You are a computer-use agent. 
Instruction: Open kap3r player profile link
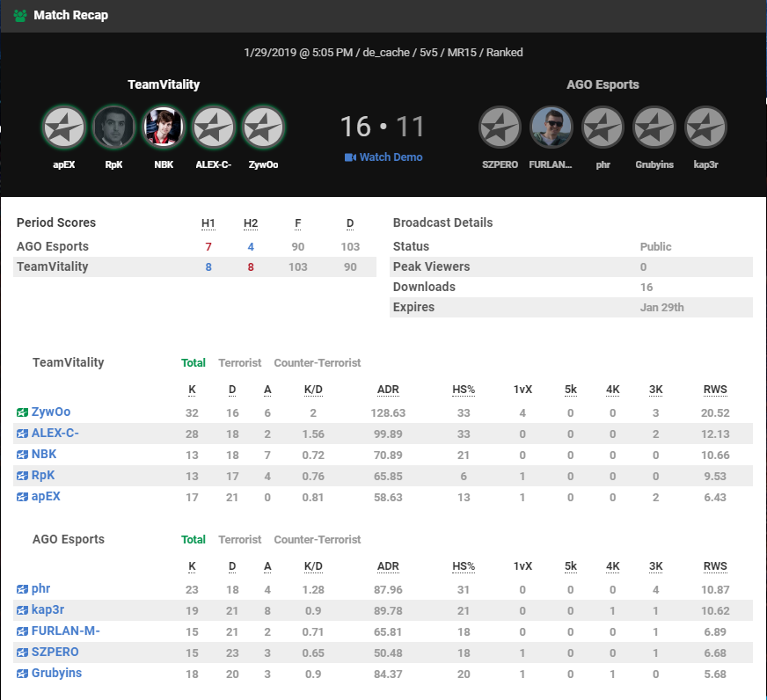(x=47, y=609)
